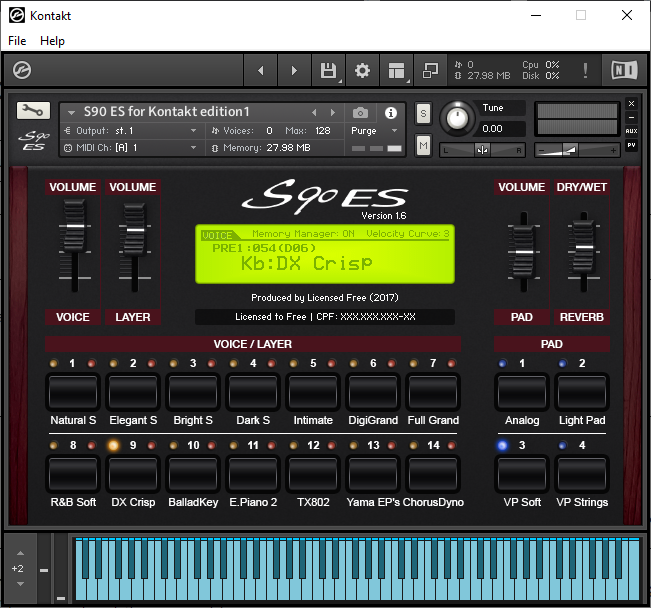Toggle the Mute M button
Viewport: 651px width, 608px height.
(x=423, y=146)
